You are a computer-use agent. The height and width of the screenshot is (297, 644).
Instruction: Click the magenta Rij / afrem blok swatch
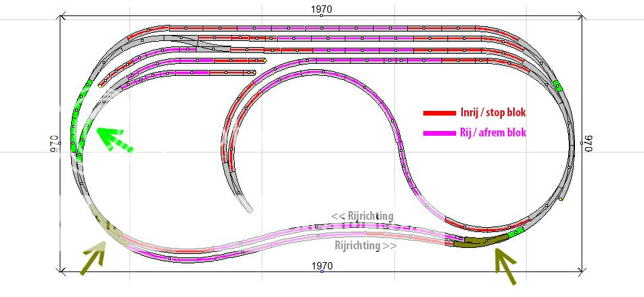pos(439,134)
